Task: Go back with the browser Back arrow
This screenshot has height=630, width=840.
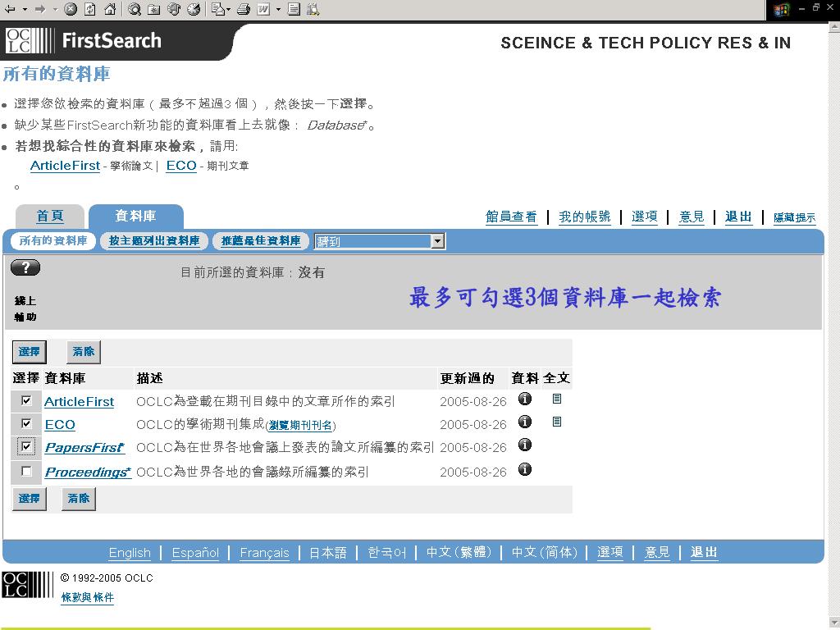Action: [x=10, y=9]
